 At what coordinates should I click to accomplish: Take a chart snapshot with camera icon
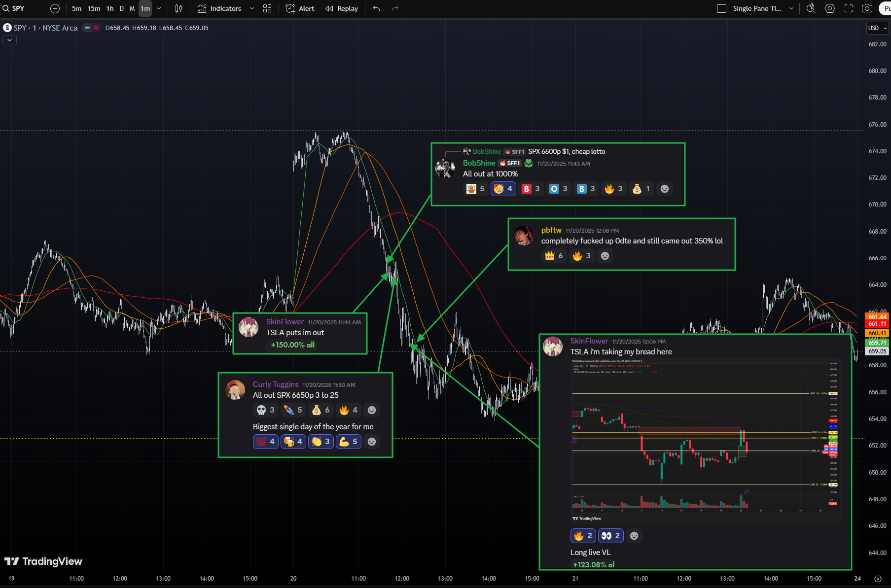coord(867,8)
